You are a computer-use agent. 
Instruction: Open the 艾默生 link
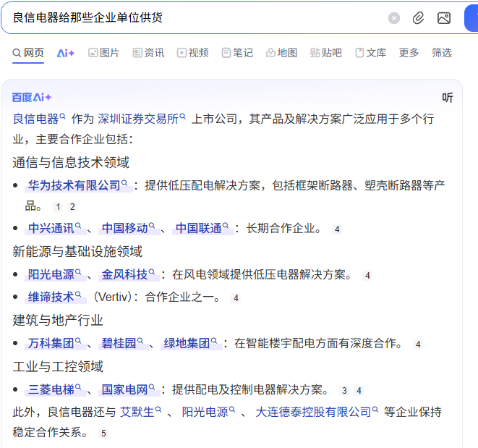point(140,412)
